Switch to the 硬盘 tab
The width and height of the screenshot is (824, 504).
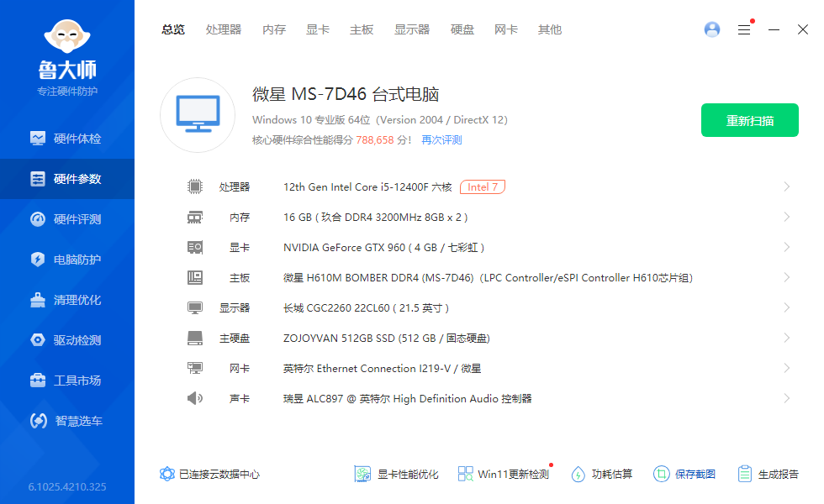click(462, 29)
